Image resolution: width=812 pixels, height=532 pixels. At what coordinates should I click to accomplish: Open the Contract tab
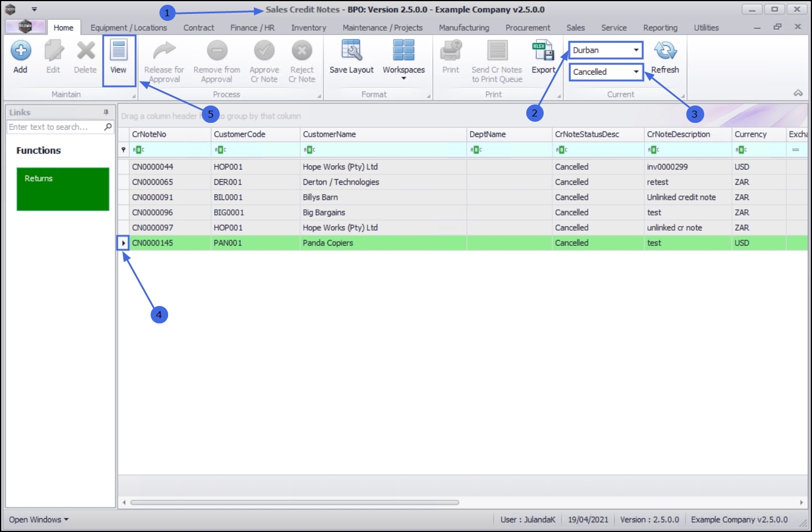[x=199, y=28]
